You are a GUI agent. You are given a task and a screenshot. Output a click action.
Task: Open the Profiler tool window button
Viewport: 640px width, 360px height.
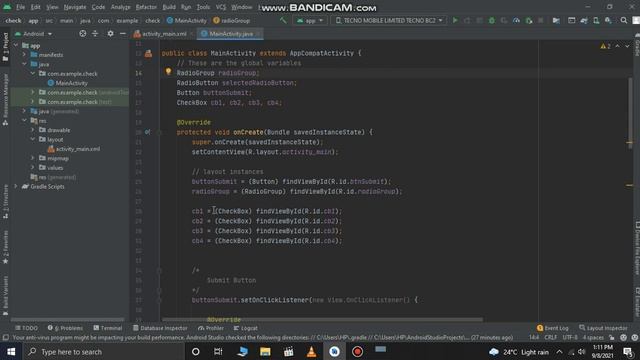tap(211, 328)
